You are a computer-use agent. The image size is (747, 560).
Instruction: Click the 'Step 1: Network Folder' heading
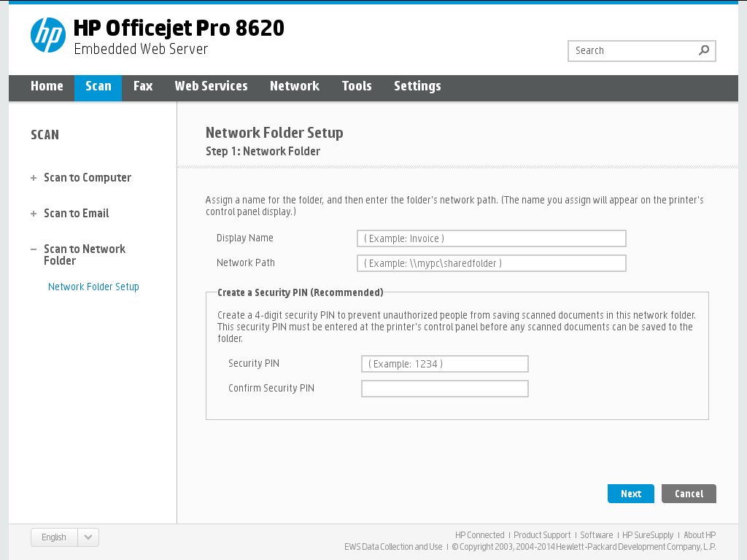(x=263, y=152)
